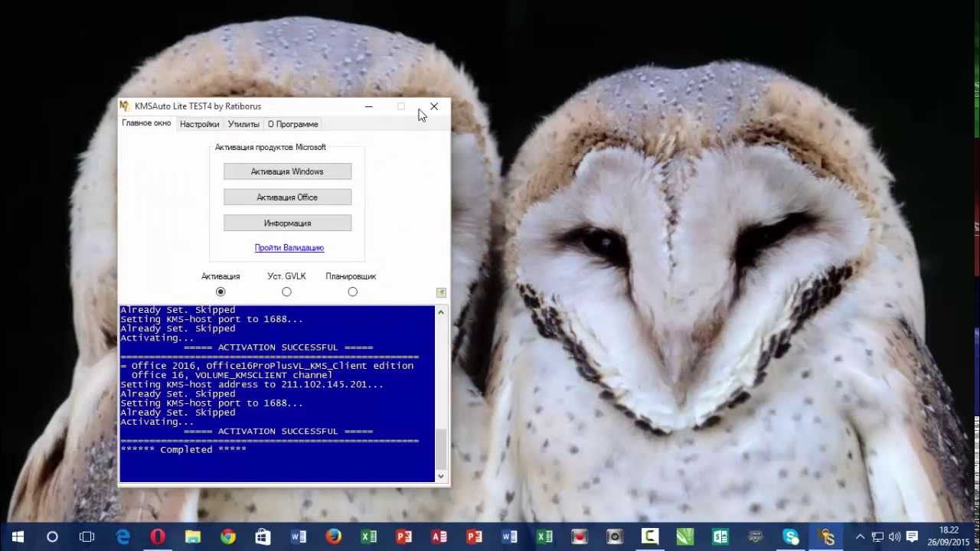Click the log scrollbar thumb
Screen dimensions: 980x551
(441, 448)
